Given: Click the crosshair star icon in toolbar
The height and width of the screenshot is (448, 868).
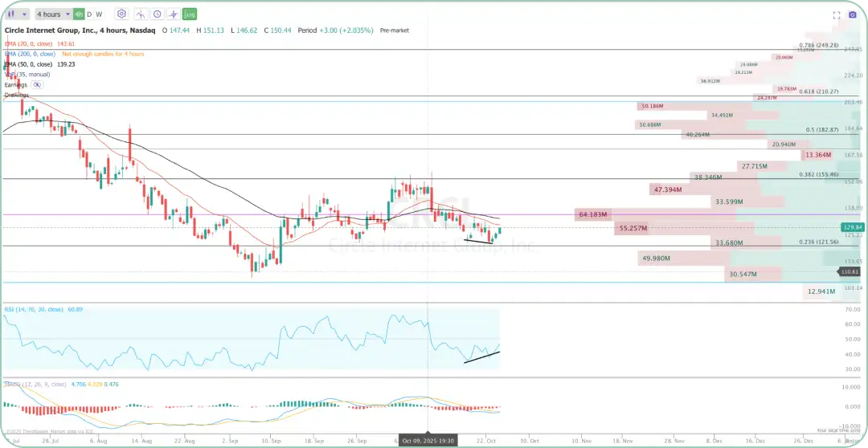Looking at the screenshot, I should coord(174,14).
